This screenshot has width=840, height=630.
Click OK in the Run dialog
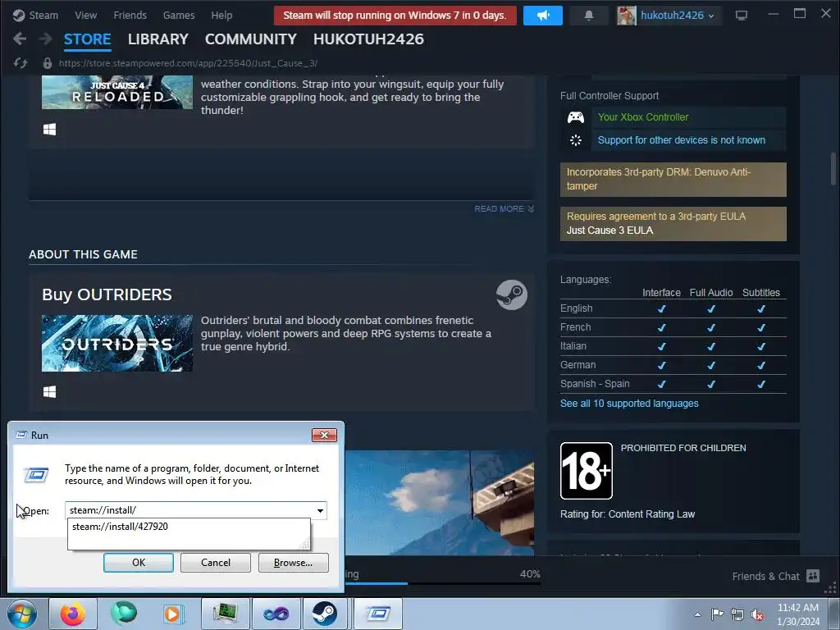pos(139,563)
